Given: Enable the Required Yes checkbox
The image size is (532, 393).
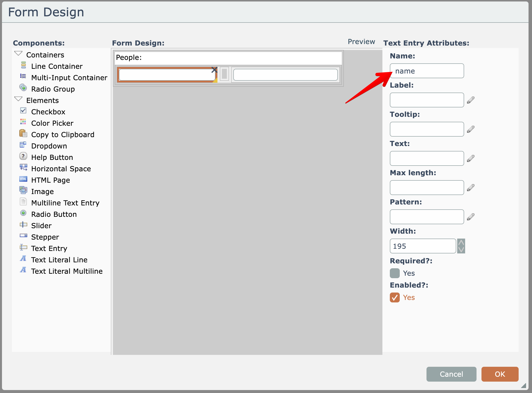Looking at the screenshot, I should 395,273.
